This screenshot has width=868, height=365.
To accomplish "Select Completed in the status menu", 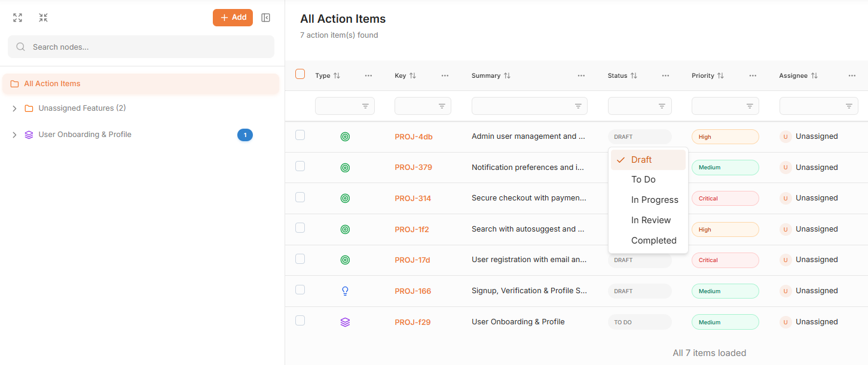I will (x=653, y=241).
